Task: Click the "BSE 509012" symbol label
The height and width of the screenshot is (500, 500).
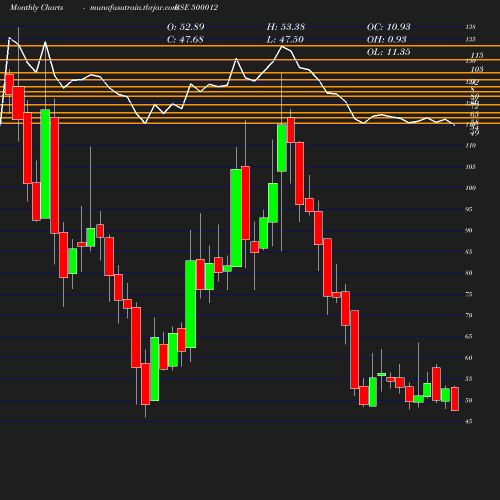Action: click(x=197, y=8)
